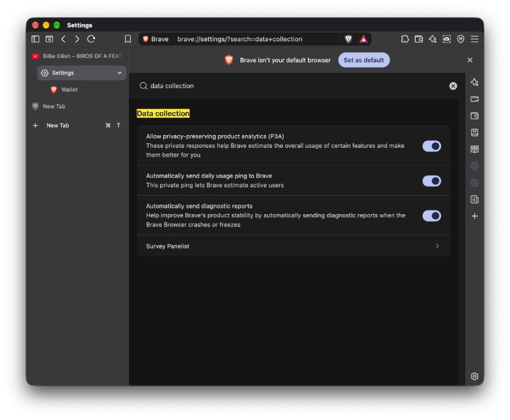Add item with plus icon in side panel
The width and height of the screenshot is (510, 420).
coord(474,216)
